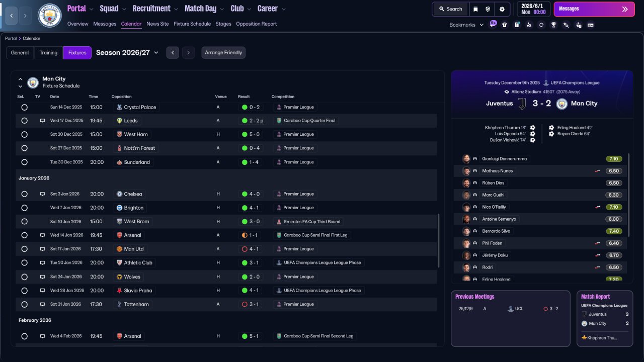Click the fixture list vertical scrollbar
Viewport: 644px width, 362px height.
439,240
